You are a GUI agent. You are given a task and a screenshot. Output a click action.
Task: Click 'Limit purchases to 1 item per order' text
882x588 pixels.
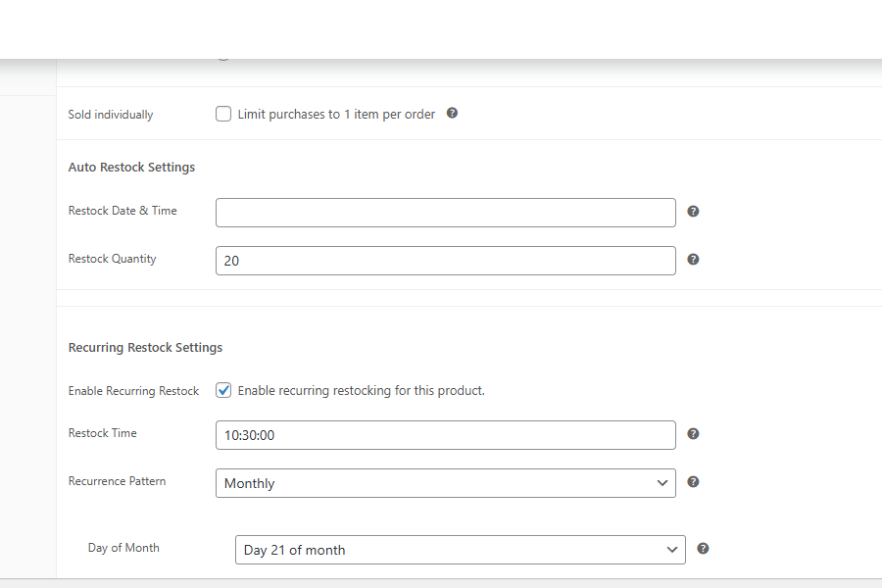(x=336, y=115)
